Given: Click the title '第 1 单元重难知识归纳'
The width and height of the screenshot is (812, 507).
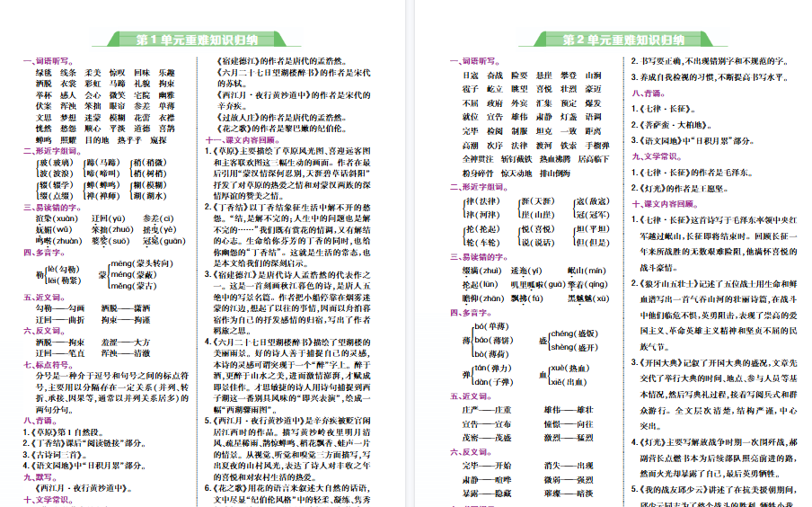Looking at the screenshot, I should (197, 40).
